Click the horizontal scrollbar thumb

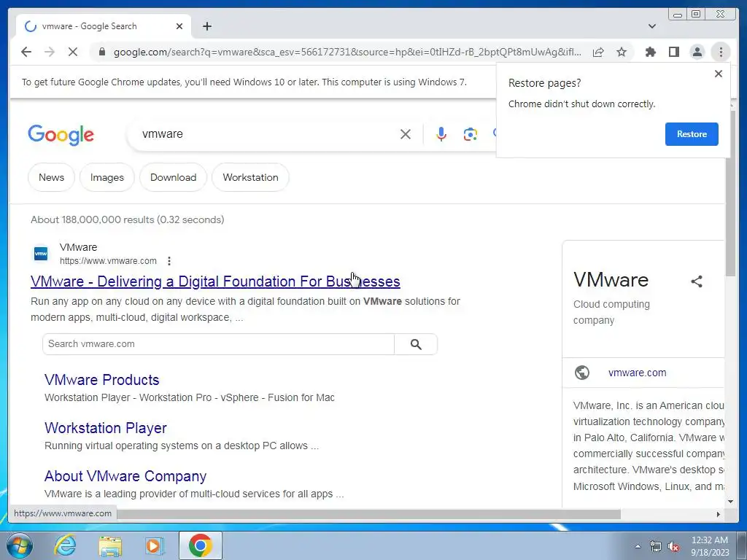[369, 514]
